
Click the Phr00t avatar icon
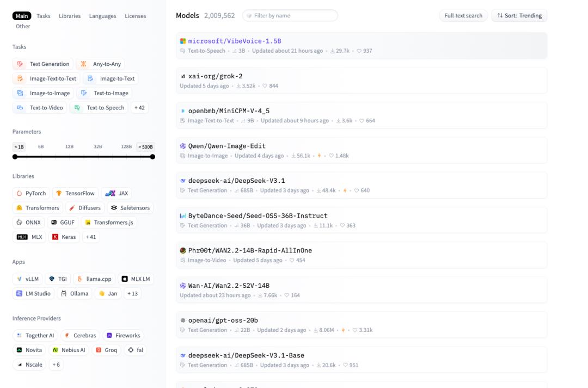(182, 250)
